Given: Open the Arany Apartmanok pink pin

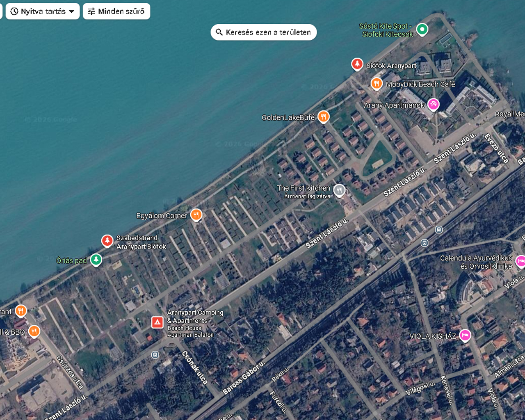Looking at the screenshot, I should coord(433,105).
